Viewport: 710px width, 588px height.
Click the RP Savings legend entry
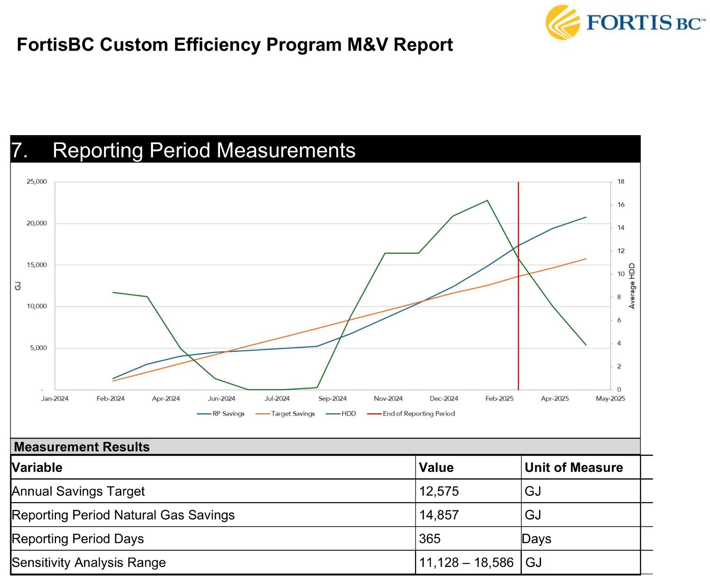pos(221,413)
